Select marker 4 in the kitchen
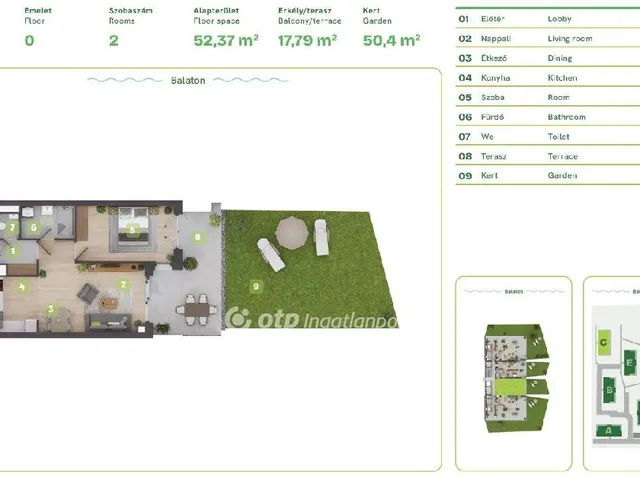 tap(21, 285)
